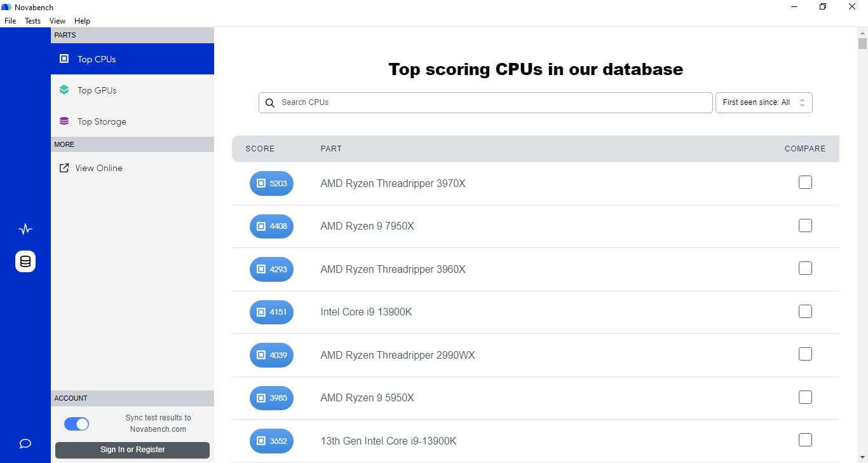Click AMD Ryzen Threadripper 2990WX name
The image size is (868, 463).
(x=398, y=355)
